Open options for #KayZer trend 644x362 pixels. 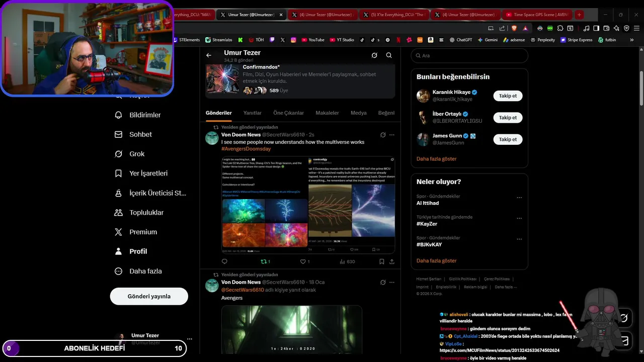pos(519,219)
